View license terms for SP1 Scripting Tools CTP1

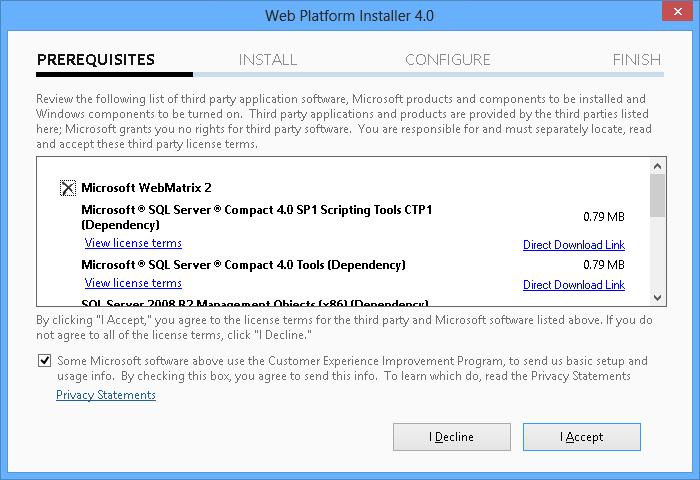pos(133,243)
